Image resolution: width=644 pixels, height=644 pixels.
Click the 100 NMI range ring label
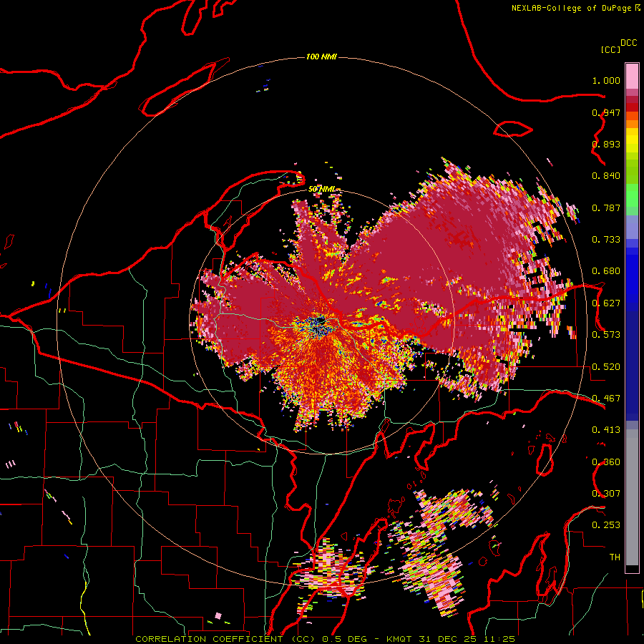tap(321, 57)
